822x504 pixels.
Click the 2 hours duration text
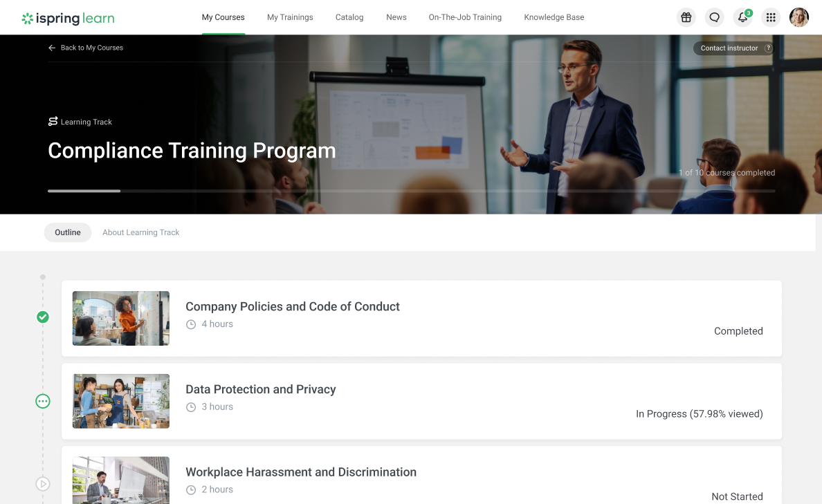217,490
